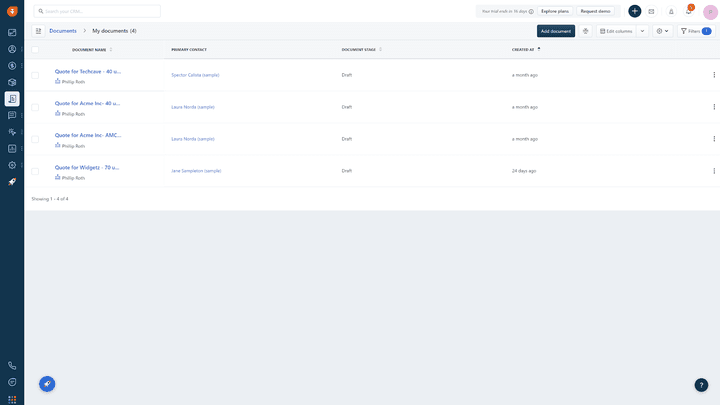Expand the arrow next to Edit columns
The height and width of the screenshot is (405, 720).
pyautogui.click(x=643, y=31)
